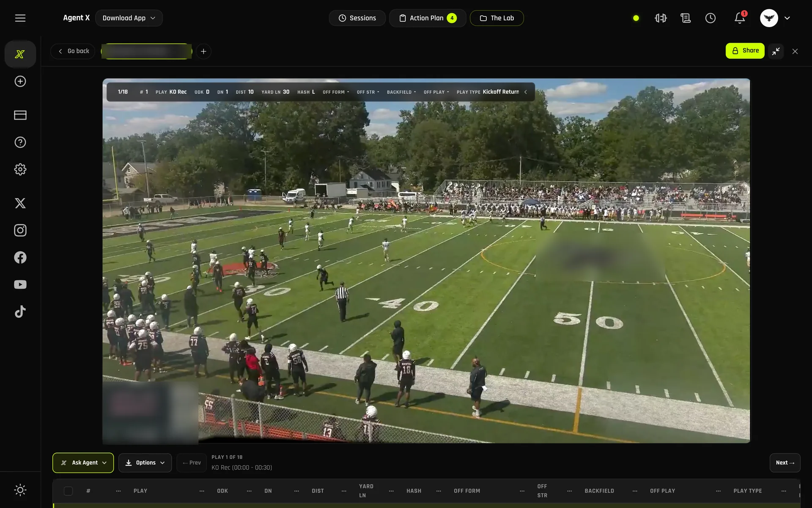Collapse the play info overlay chevron
Image resolution: width=812 pixels, height=508 pixels.
pos(526,92)
